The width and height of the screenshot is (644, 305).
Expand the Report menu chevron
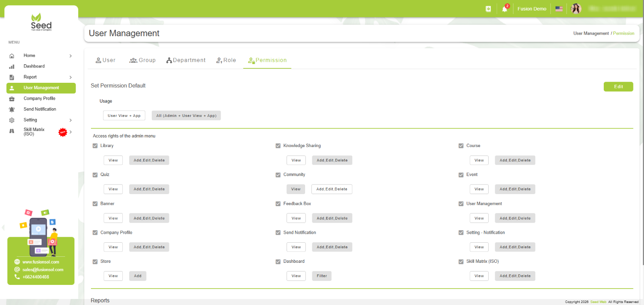pos(70,77)
